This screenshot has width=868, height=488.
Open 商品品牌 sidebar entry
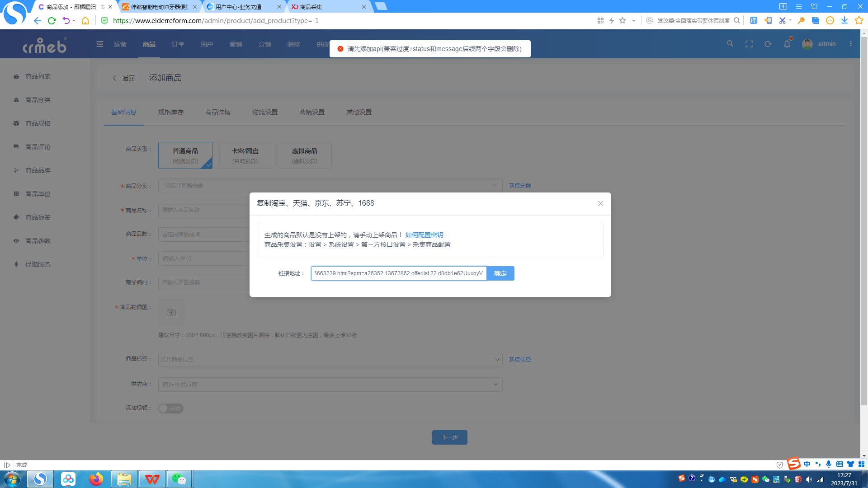38,170
